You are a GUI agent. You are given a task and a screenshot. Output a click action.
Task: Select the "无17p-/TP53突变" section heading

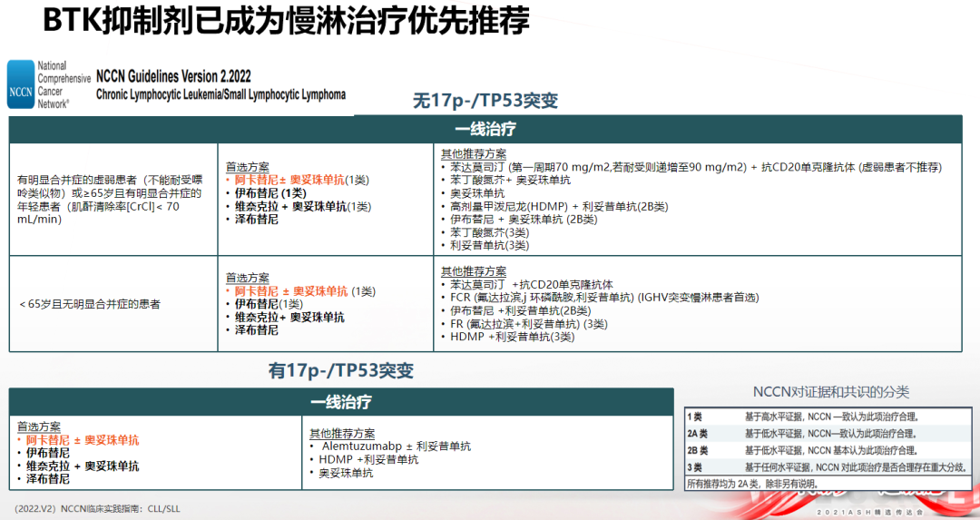(485, 101)
